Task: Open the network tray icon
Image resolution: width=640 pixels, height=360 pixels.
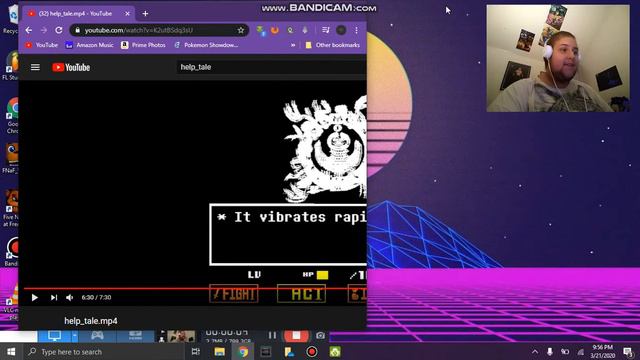Action: (580, 352)
